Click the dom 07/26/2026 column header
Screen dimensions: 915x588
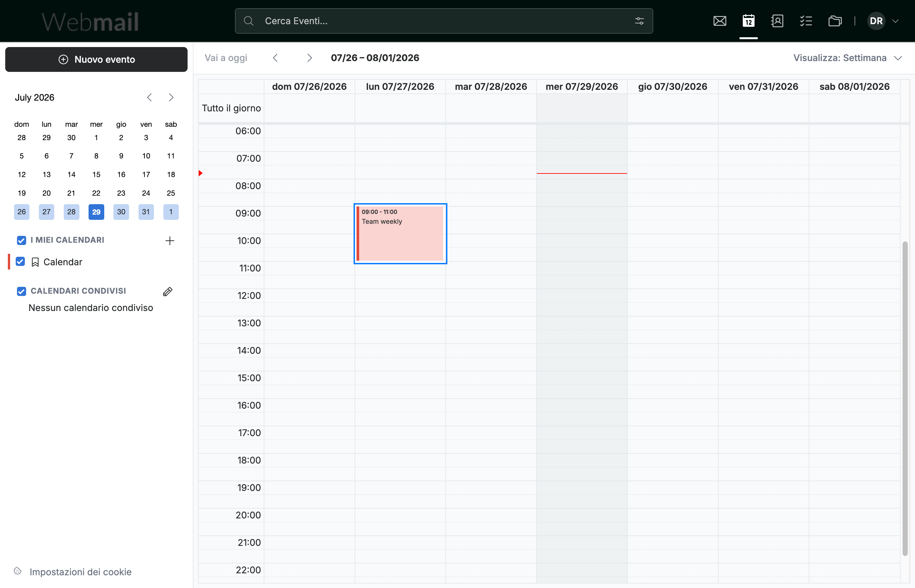click(x=309, y=87)
